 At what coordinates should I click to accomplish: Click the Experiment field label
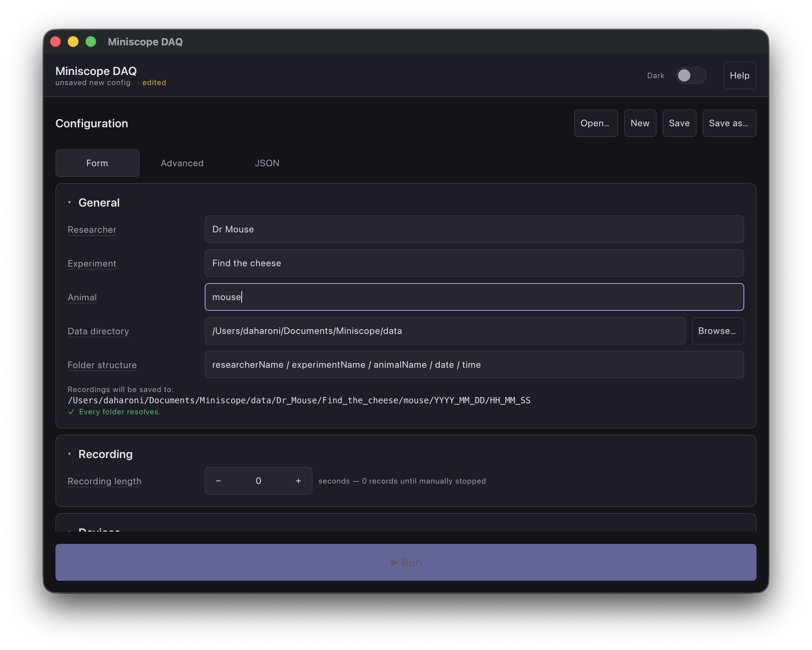point(92,263)
